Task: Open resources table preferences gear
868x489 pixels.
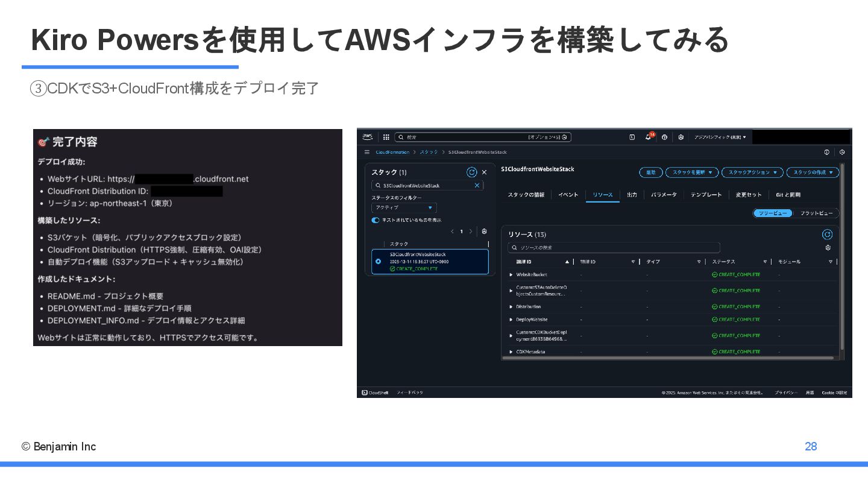Action: click(828, 247)
